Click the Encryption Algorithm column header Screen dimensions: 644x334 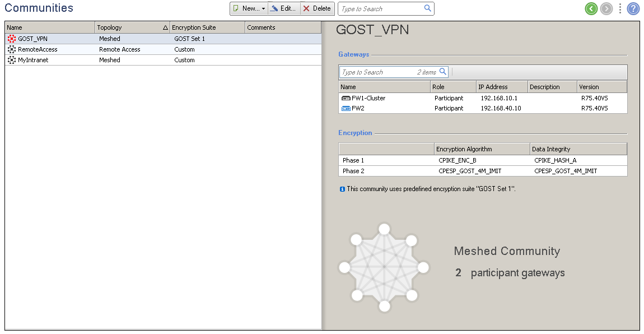point(482,149)
